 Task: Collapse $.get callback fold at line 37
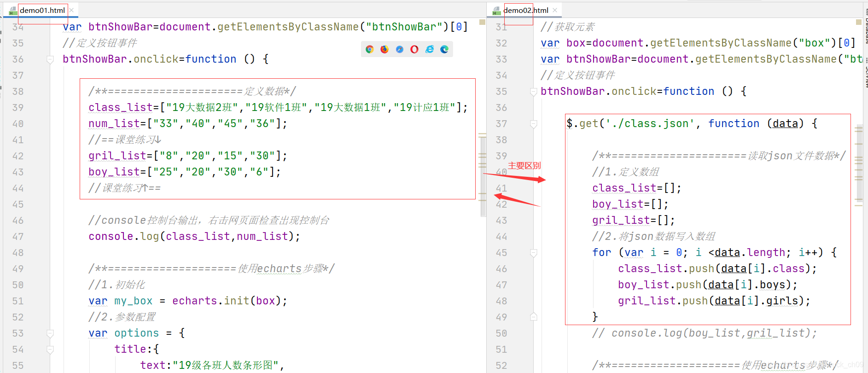point(534,123)
